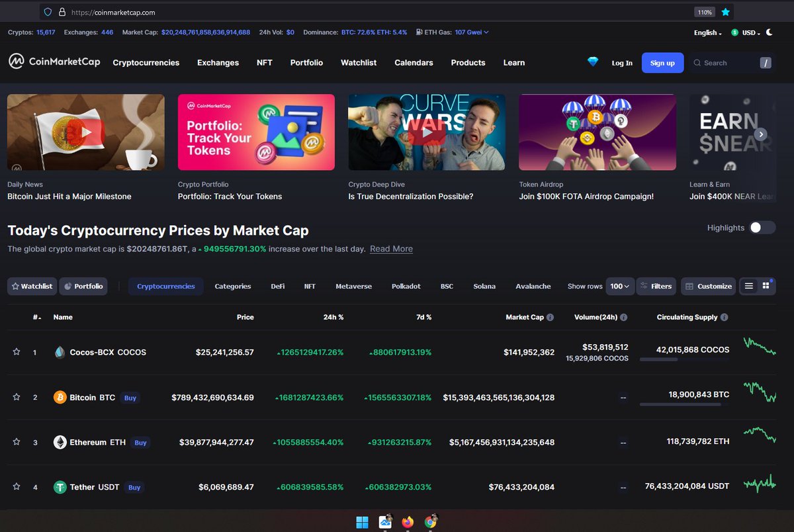
Task: Click Bitcoin circulating supply bar
Action: [685, 404]
